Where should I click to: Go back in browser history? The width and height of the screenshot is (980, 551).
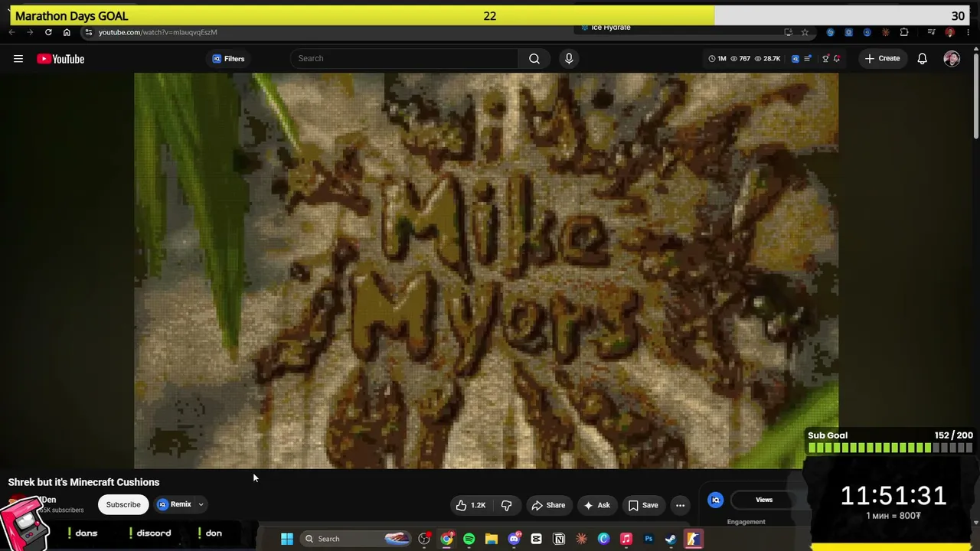[11, 32]
